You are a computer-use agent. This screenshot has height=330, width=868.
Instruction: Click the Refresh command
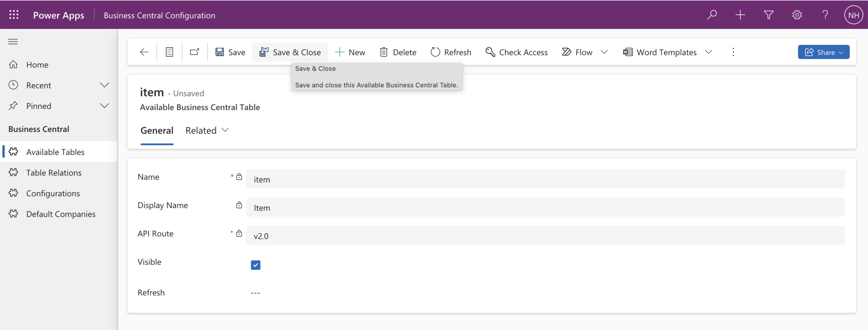(451, 52)
